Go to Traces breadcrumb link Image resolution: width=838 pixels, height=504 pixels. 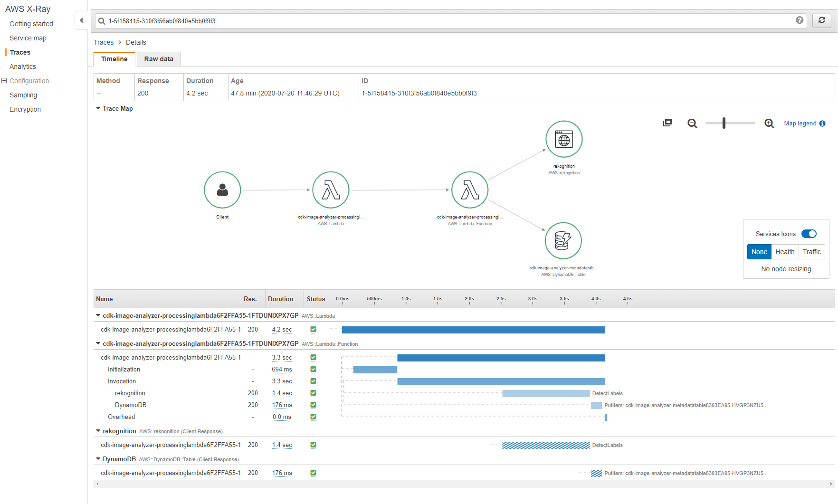click(x=104, y=42)
